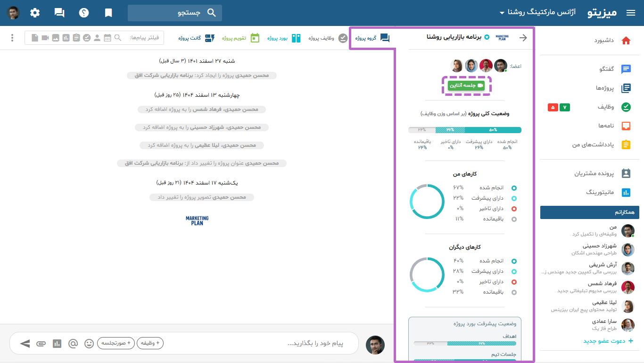The height and width of the screenshot is (363, 644).
Task: Click the green tasks count badge 7
Action: tap(565, 108)
